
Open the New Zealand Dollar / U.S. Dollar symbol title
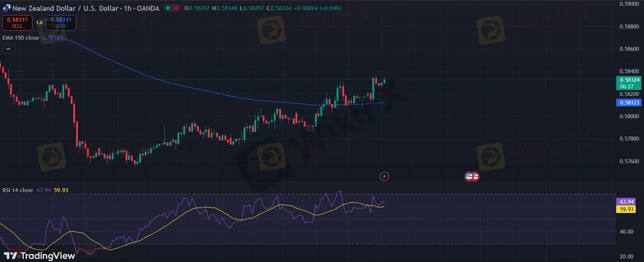pos(86,8)
